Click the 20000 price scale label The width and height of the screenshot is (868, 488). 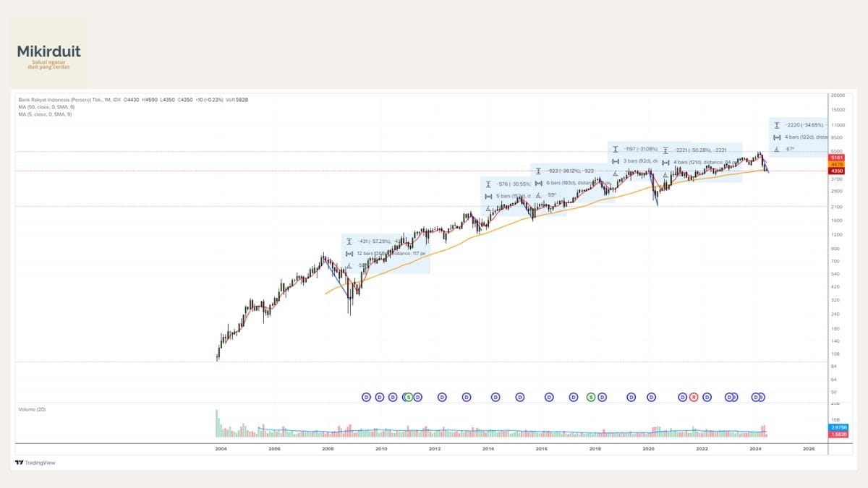point(838,95)
